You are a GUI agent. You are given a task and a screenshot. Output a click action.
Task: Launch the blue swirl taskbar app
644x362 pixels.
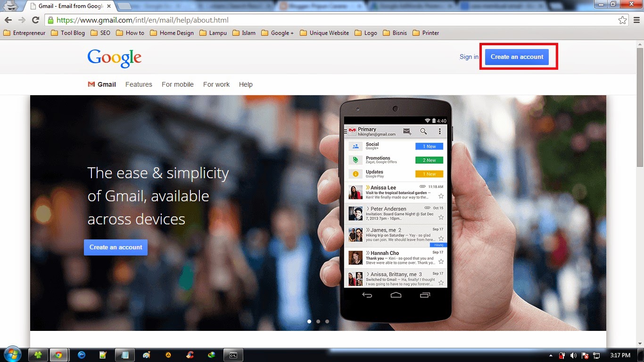pos(82,355)
